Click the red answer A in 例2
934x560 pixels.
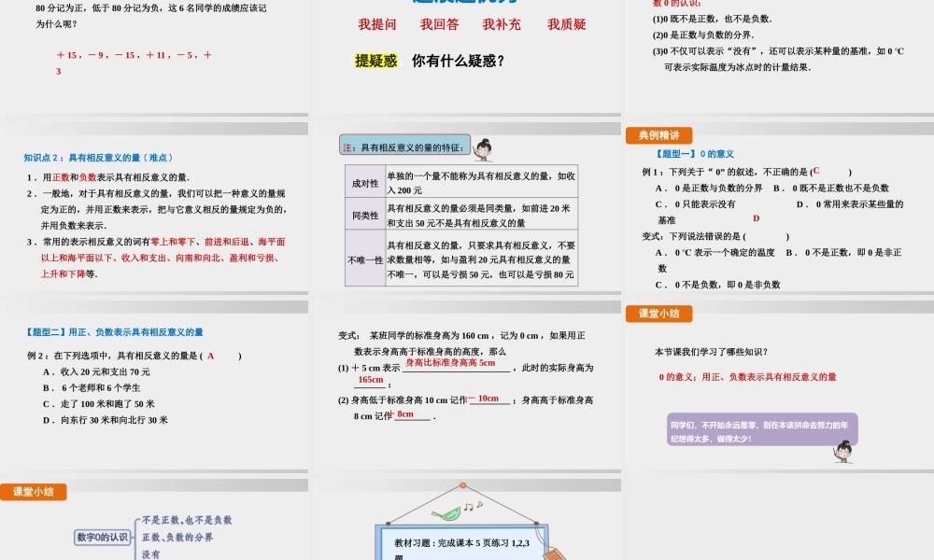(211, 356)
